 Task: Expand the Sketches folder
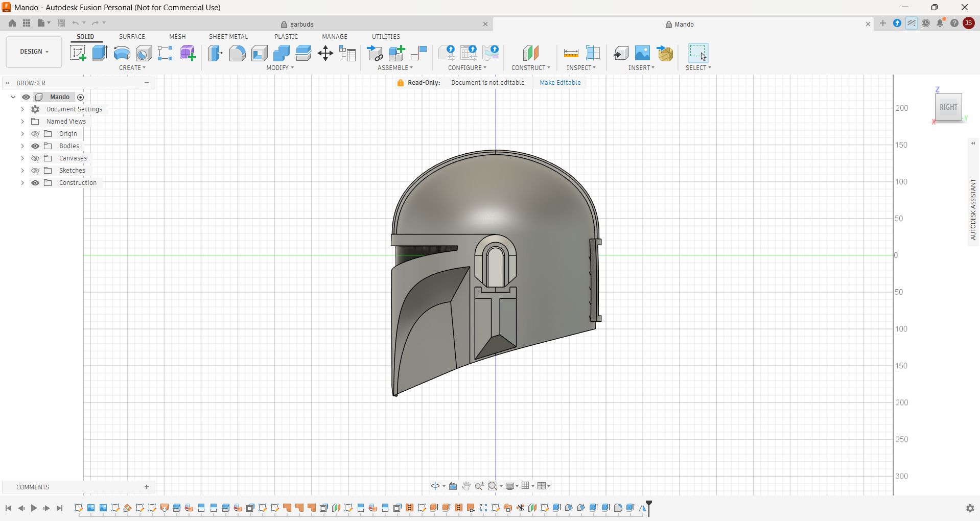(x=22, y=171)
